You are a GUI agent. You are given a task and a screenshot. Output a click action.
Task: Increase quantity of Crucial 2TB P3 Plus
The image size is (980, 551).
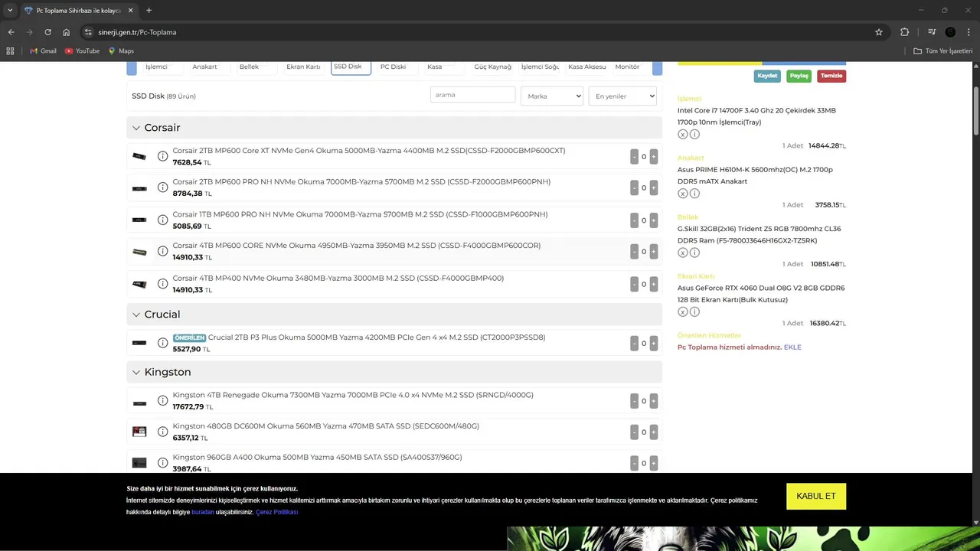[x=653, y=343]
